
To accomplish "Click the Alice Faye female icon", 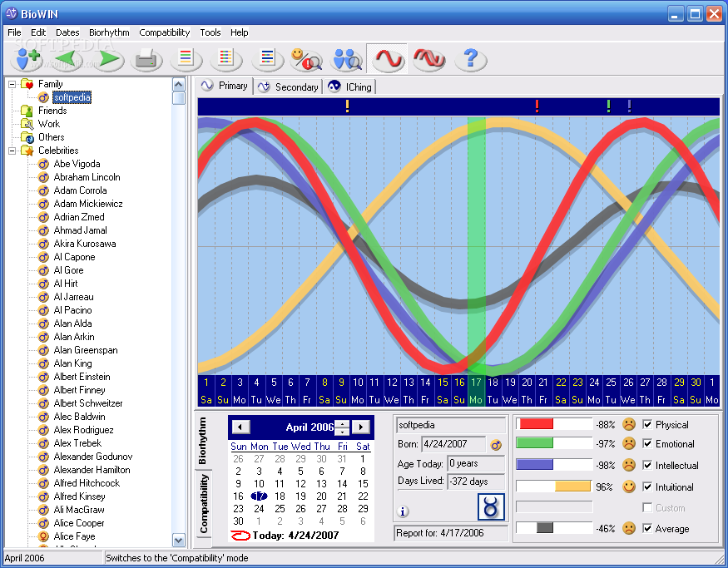I will tap(43, 536).
